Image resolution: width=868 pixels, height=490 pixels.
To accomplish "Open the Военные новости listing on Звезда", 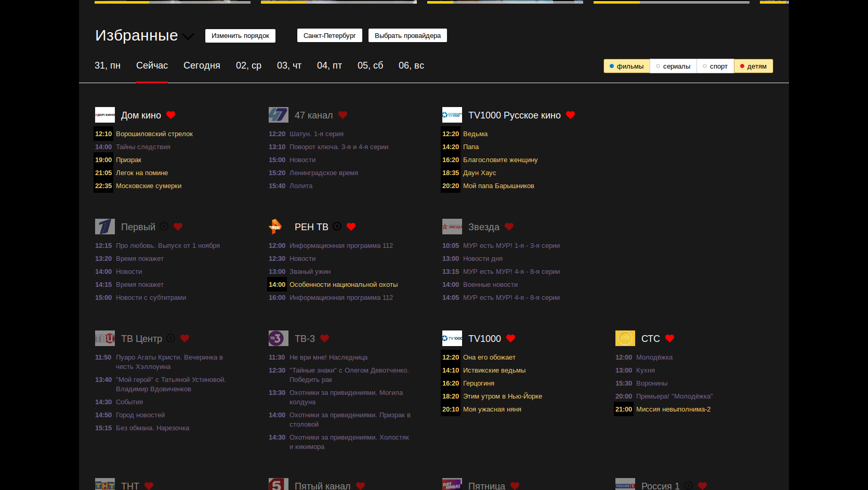I will 490,285.
